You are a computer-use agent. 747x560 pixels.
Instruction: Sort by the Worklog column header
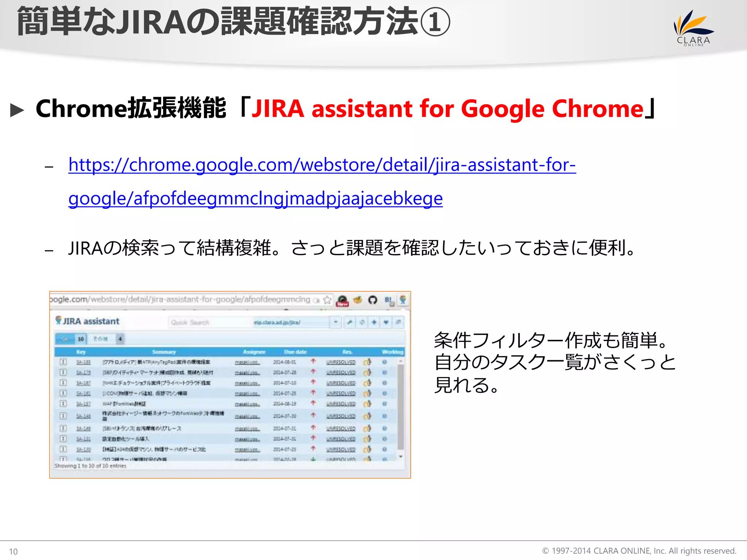pos(392,352)
